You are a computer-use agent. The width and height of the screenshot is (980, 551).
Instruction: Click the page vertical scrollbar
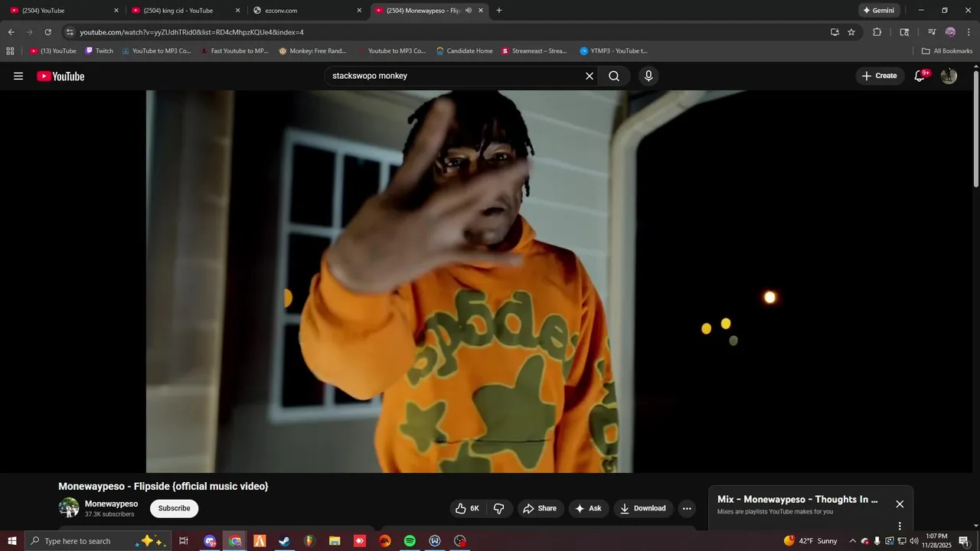[975, 130]
